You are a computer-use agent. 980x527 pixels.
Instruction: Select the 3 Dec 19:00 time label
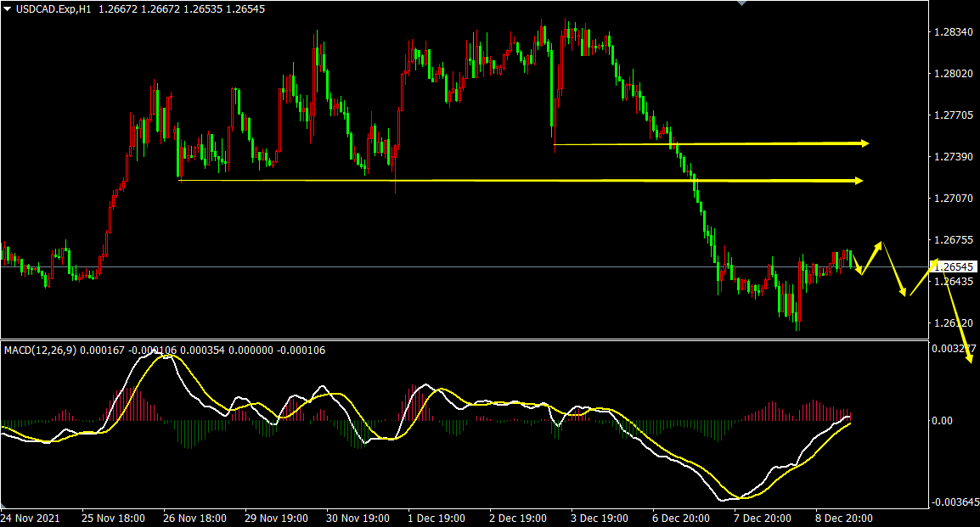(599, 518)
